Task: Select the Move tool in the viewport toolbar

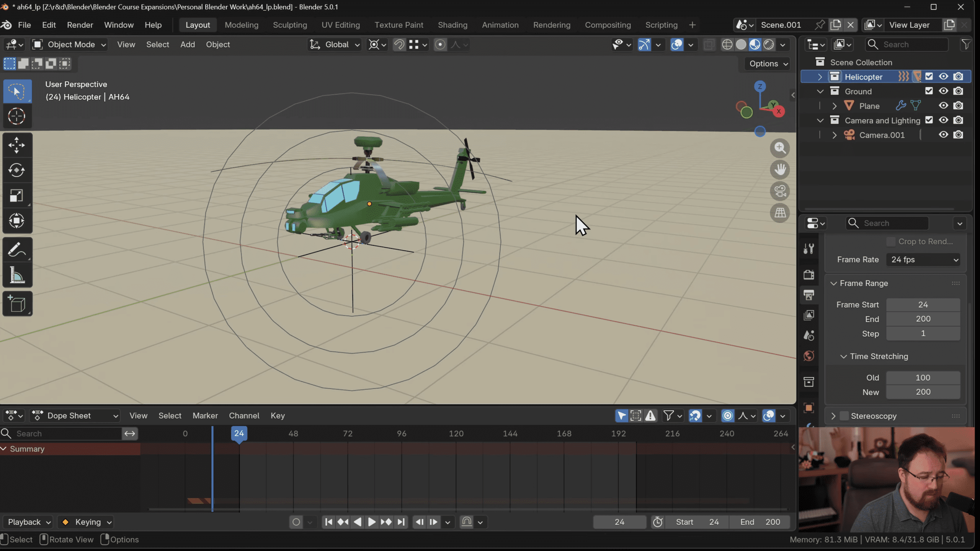Action: [17, 145]
